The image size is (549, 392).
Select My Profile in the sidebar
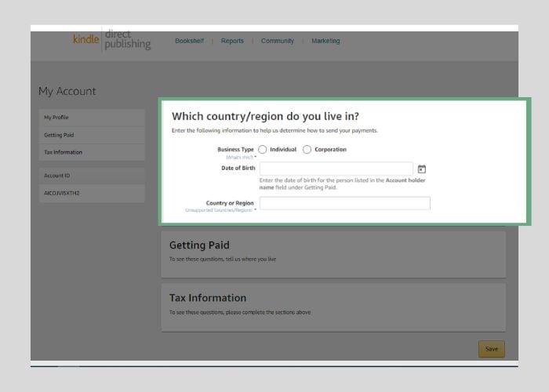(x=92, y=118)
